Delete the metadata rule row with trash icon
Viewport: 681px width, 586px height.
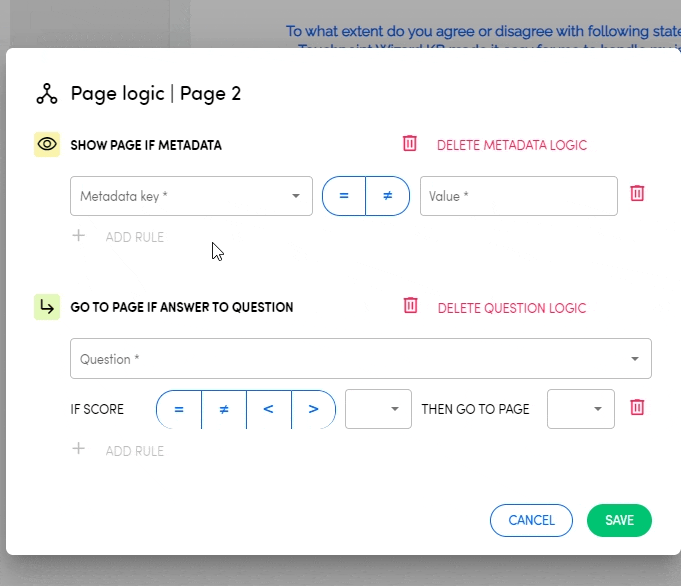(x=637, y=194)
